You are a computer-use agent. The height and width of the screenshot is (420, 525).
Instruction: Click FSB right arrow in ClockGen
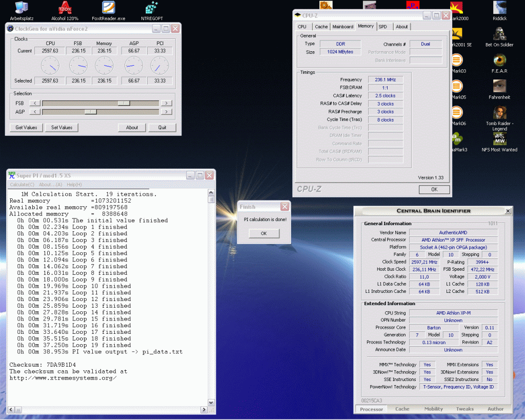[x=167, y=103]
